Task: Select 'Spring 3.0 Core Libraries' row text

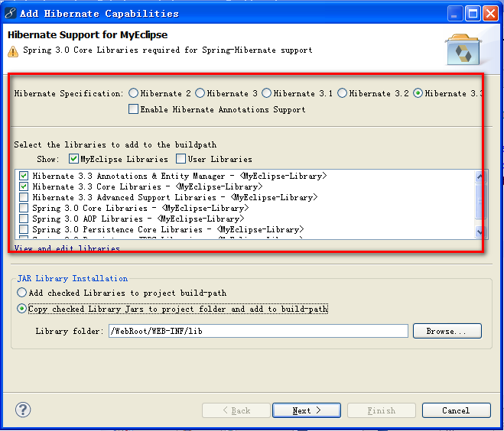Action: (x=141, y=208)
